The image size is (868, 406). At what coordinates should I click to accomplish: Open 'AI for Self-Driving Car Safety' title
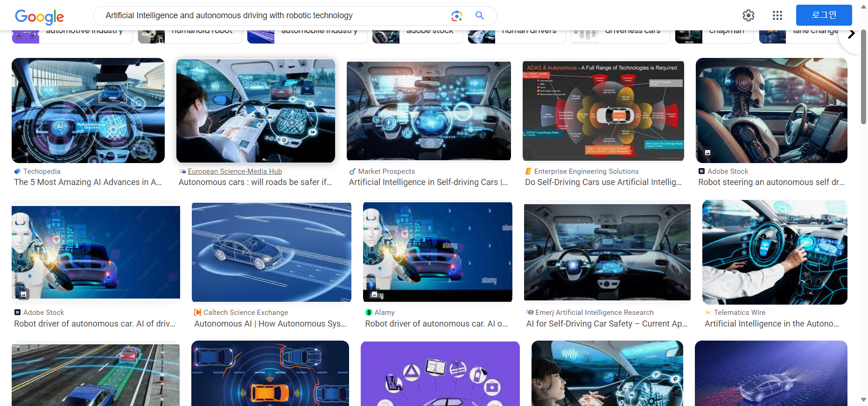[x=607, y=324]
